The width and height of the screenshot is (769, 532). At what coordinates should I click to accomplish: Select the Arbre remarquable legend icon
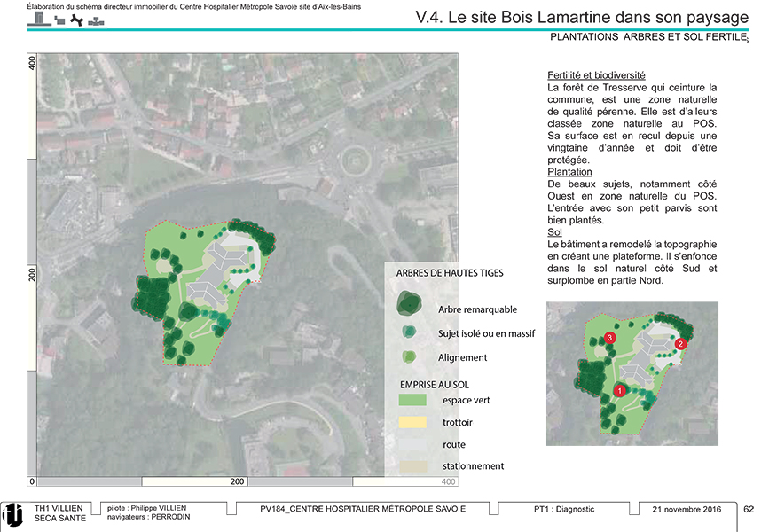(408, 303)
